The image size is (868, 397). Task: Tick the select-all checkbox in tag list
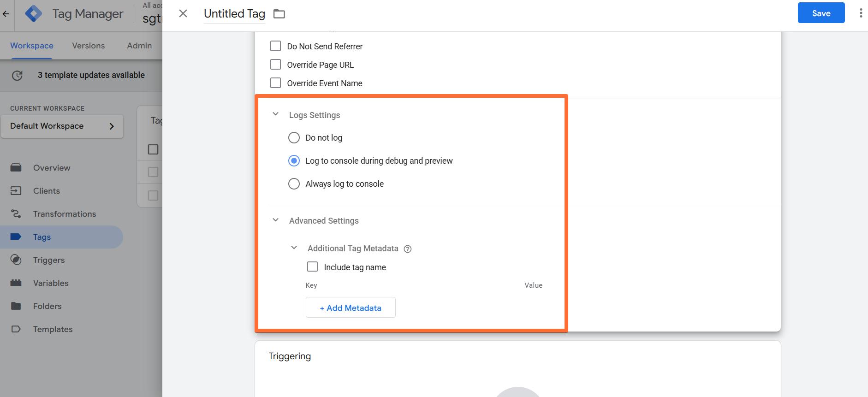point(153,149)
